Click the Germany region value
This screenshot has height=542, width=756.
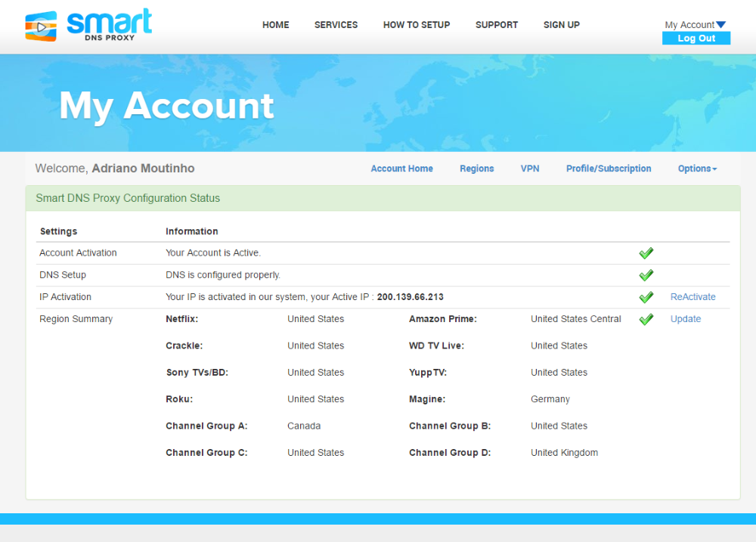(550, 399)
